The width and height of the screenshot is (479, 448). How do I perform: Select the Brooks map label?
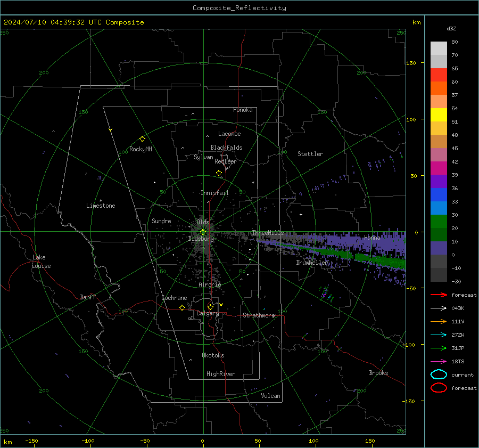[378, 373]
